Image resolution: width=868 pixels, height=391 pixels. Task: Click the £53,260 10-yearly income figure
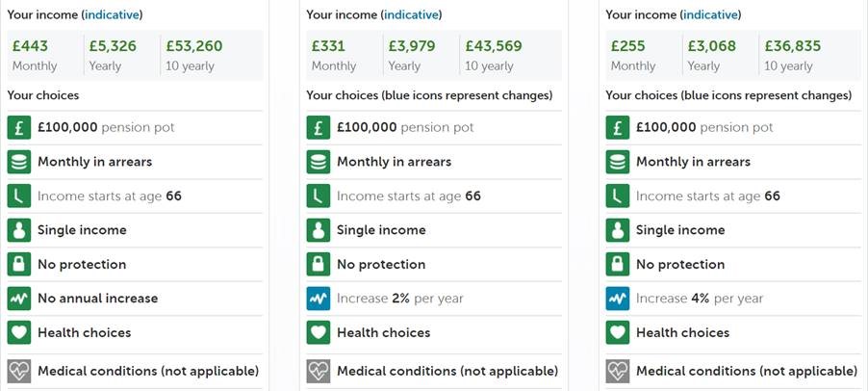coord(194,45)
